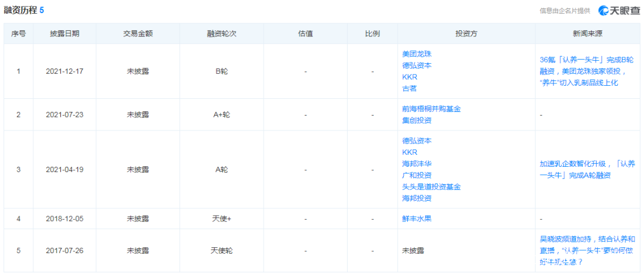Click the 序号 column header

(x=18, y=33)
